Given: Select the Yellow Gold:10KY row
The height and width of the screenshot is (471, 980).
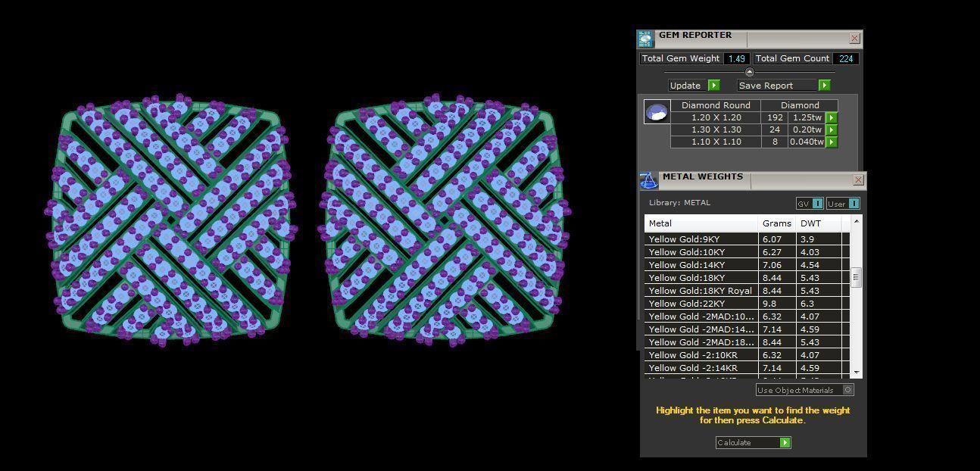Looking at the screenshot, I should (747, 251).
